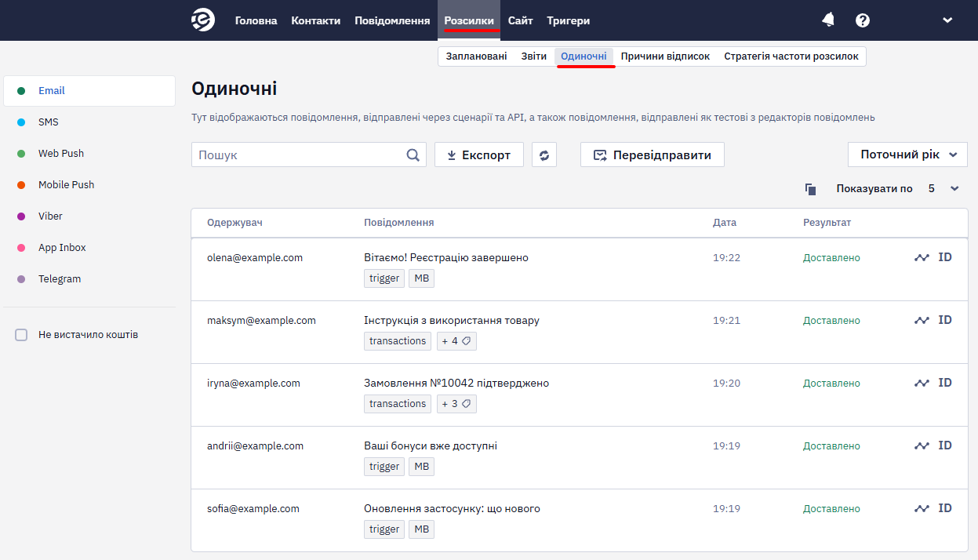The height and width of the screenshot is (560, 978).
Task: Click MB tag in sofia row
Action: tap(421, 529)
